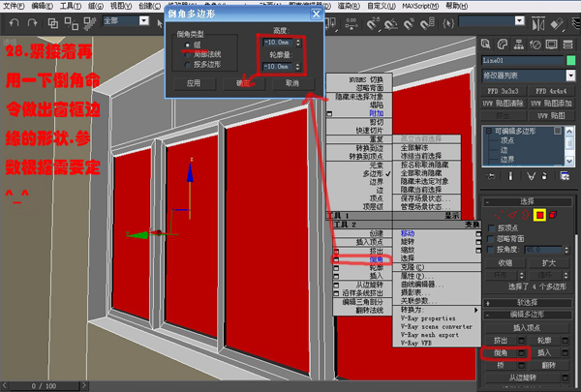Open 轮廓 settings box in panel

pyautogui.click(x=566, y=340)
